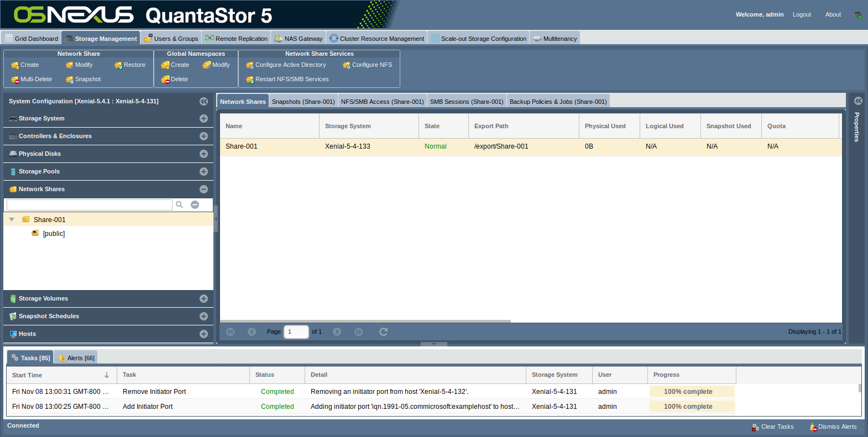
Task: Collapse the Properties panel arrow
Action: pyautogui.click(x=858, y=101)
